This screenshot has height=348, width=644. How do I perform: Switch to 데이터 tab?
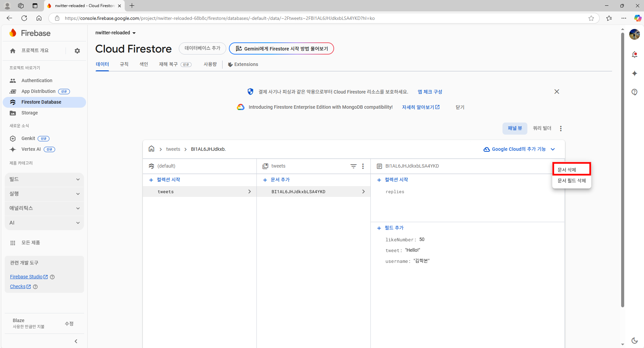pos(102,64)
